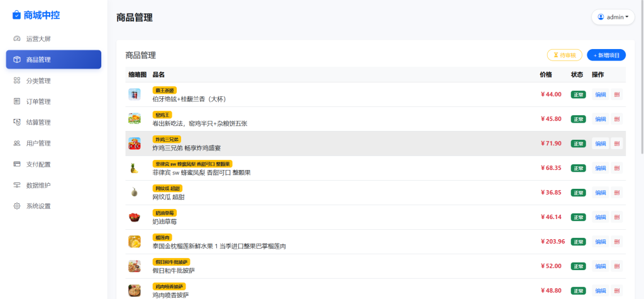The height and width of the screenshot is (299, 644).
Task: Click the 品名 column header
Action: (x=158, y=75)
